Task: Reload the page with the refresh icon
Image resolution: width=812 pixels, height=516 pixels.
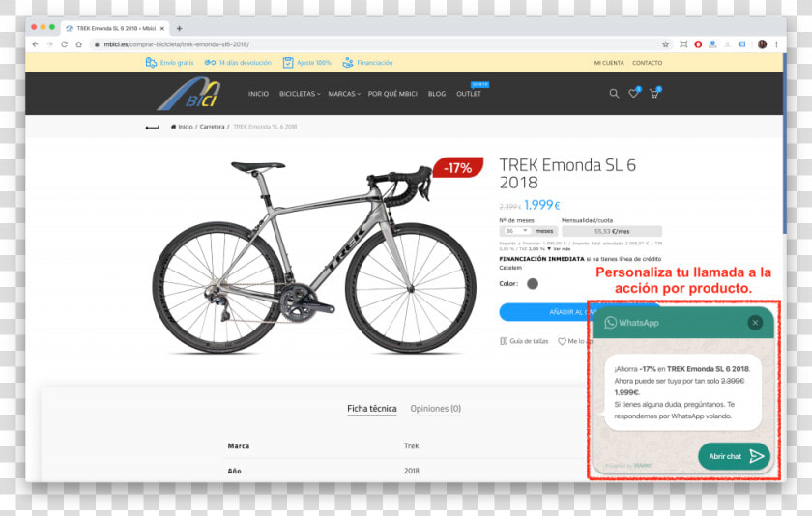Action: (x=64, y=44)
